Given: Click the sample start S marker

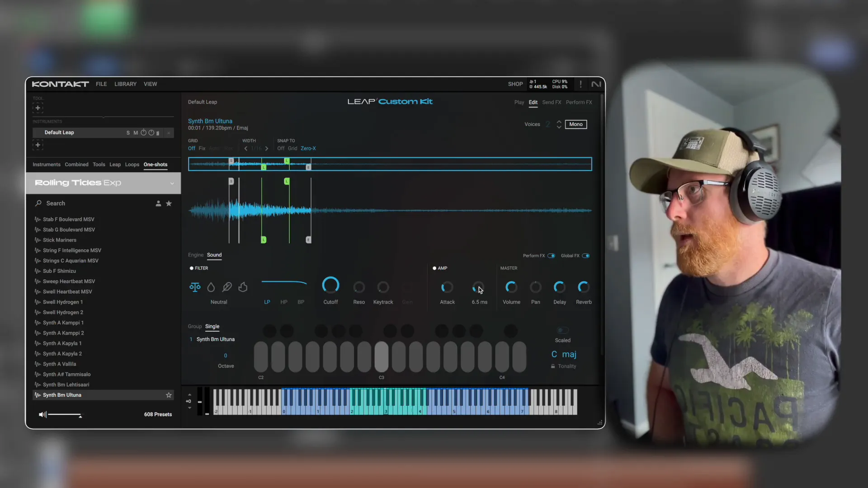Looking at the screenshot, I should click(231, 181).
